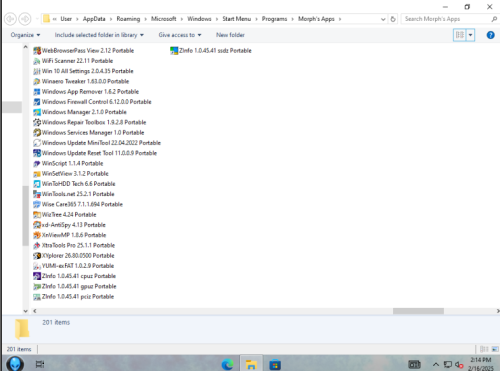Open Include selected folder in library menu
The height and width of the screenshot is (371, 500).
(99, 35)
